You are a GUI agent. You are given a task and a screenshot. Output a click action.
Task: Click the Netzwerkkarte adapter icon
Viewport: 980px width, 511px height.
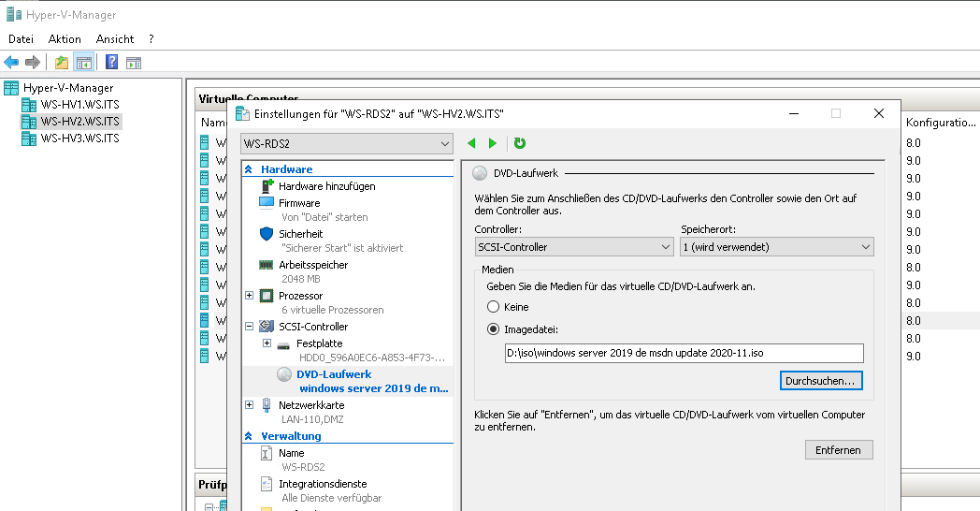click(x=267, y=404)
